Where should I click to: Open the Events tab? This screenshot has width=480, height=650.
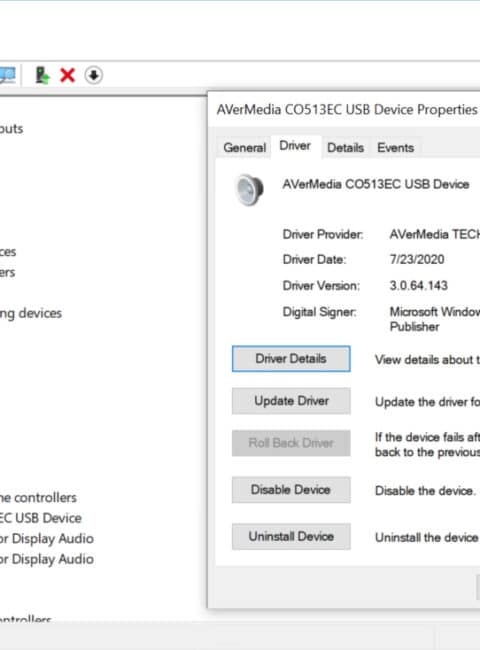coord(395,148)
